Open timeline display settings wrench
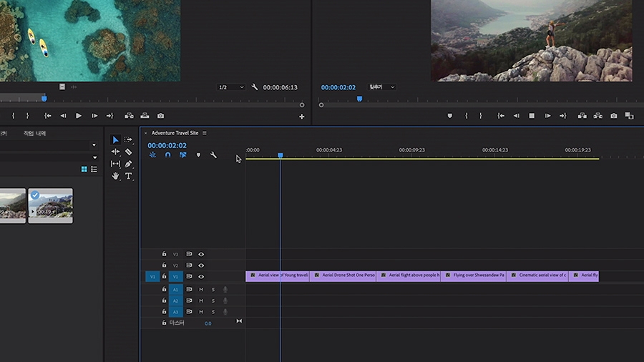 (x=213, y=155)
